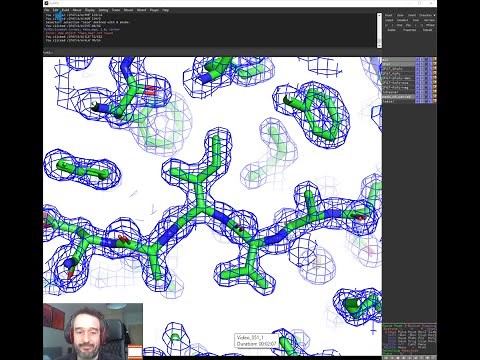The width and height of the screenshot is (480, 360).
Task: Open the Scene menu
Action: (x=116, y=10)
